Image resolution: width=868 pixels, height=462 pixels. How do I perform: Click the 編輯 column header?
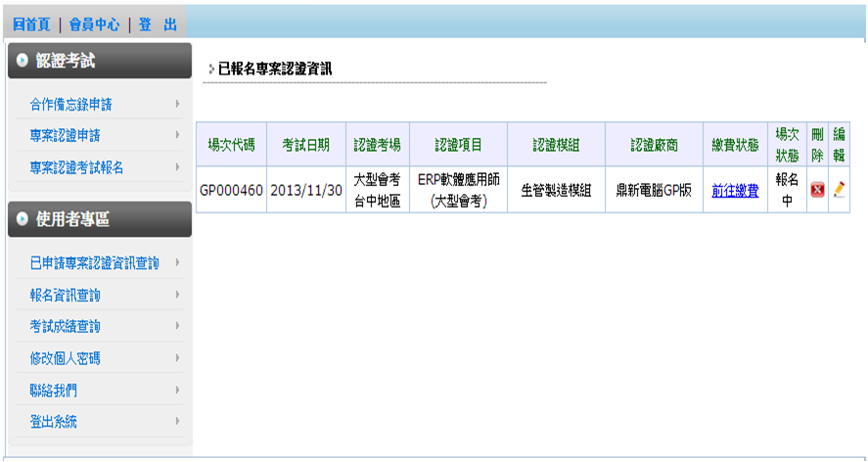click(x=840, y=145)
